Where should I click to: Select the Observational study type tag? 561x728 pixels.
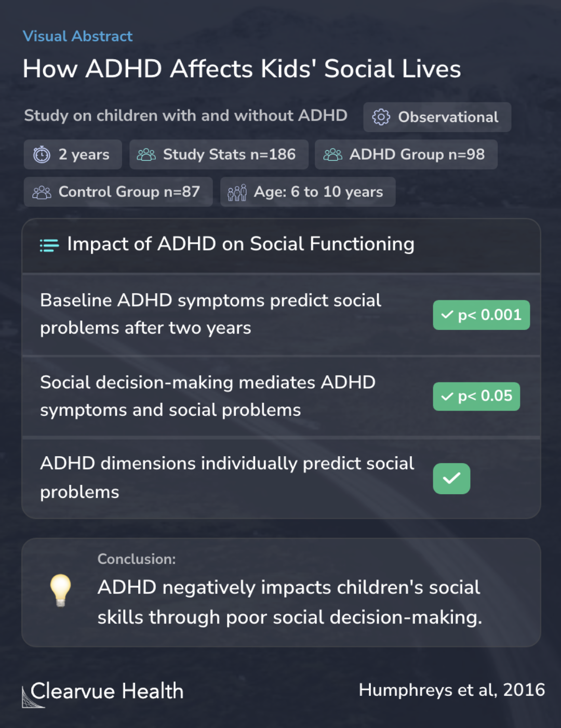pos(437,117)
